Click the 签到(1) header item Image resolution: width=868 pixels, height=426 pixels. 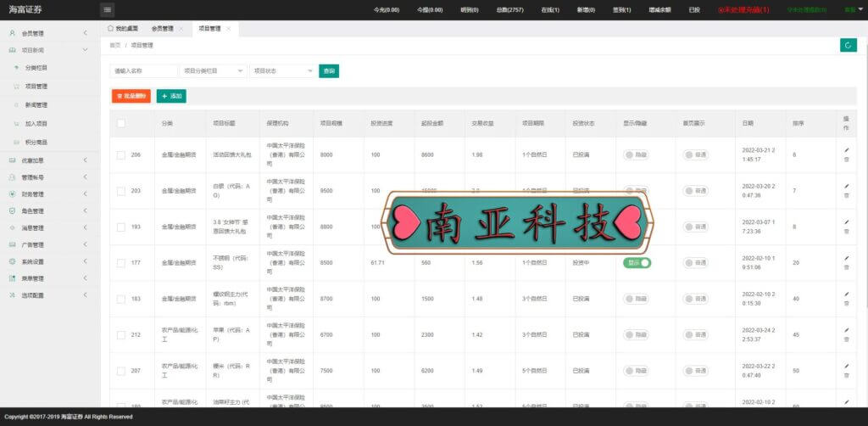(621, 10)
